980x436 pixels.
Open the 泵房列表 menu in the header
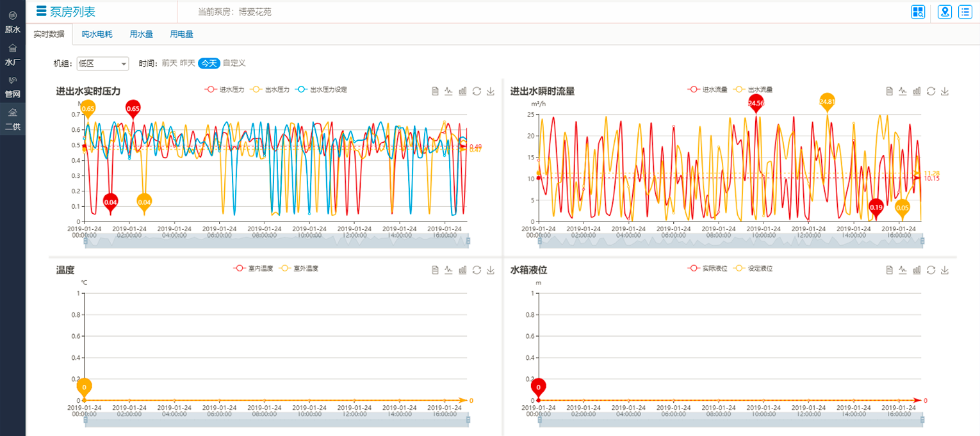pos(66,11)
